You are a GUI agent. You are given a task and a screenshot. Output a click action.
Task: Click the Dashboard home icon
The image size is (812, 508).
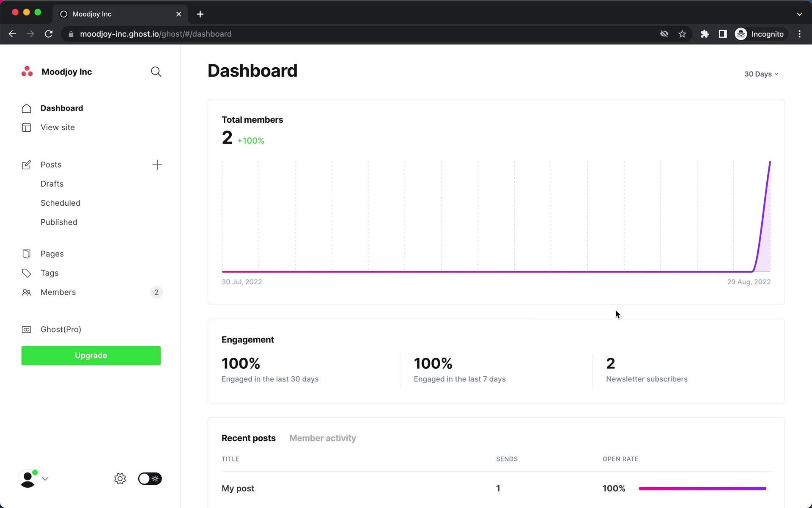26,108
